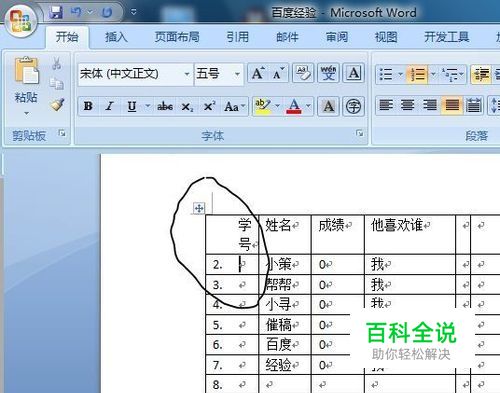Open the 视图 ribbon tab
Image resolution: width=500 pixels, height=393 pixels.
386,37
